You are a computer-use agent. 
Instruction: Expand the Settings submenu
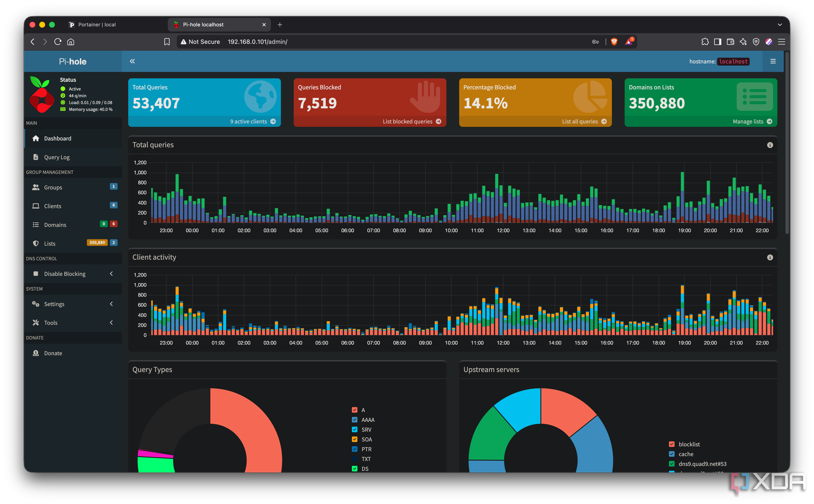[x=73, y=304]
